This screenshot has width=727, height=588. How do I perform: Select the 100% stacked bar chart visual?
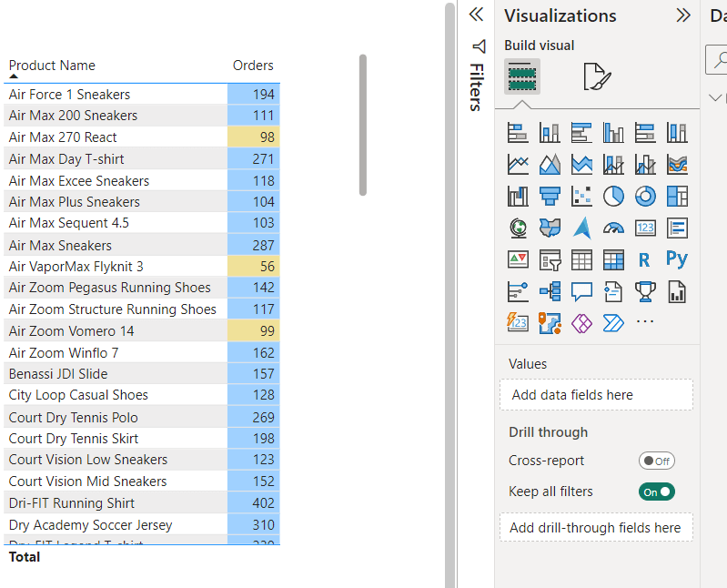coord(645,133)
